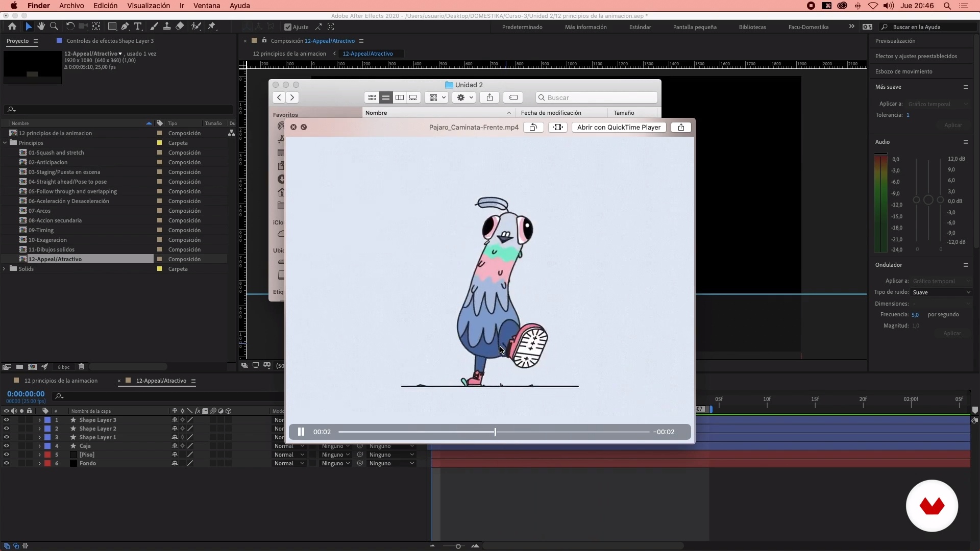Pause the Quick Look video playback
The width and height of the screenshot is (980, 551).
point(301,432)
